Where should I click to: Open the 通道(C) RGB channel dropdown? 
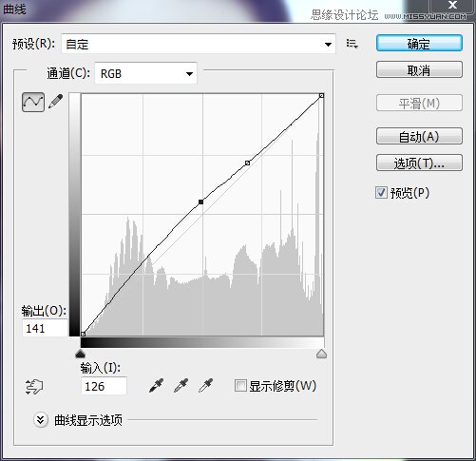click(145, 73)
